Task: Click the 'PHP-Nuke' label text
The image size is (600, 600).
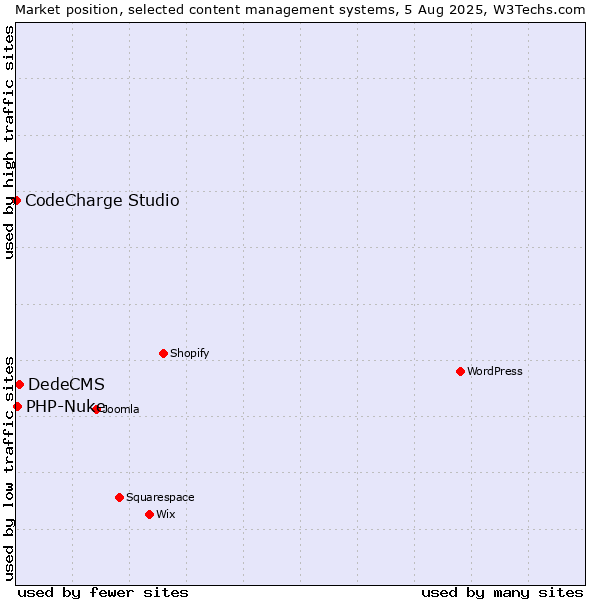Action: (x=65, y=406)
